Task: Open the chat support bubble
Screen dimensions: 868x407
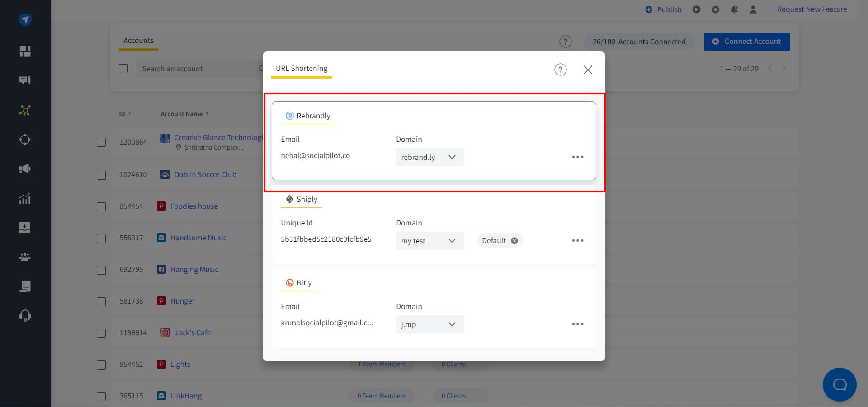Action: coord(840,384)
